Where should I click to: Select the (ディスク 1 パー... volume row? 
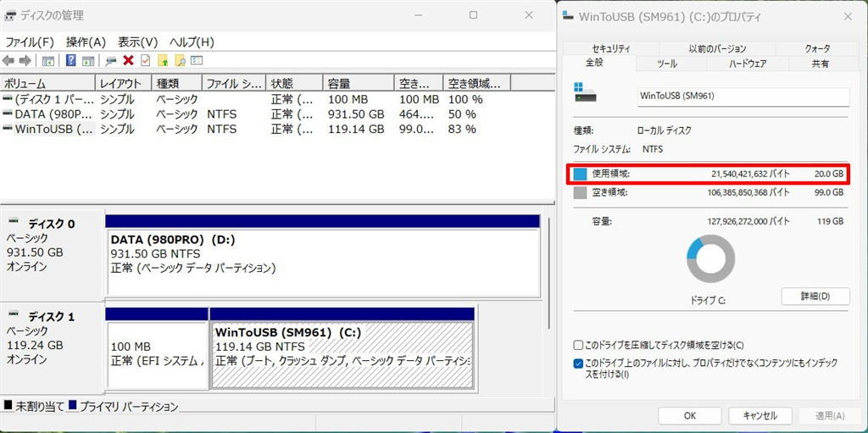255,100
